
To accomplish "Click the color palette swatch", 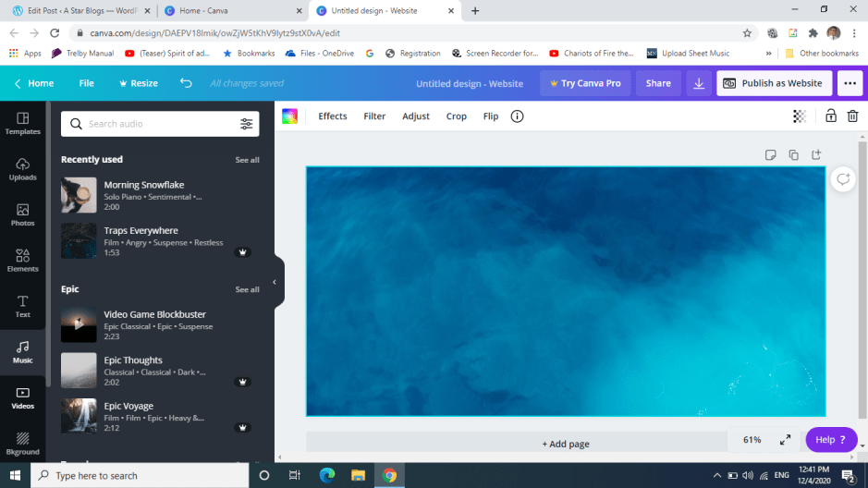I will pos(289,116).
